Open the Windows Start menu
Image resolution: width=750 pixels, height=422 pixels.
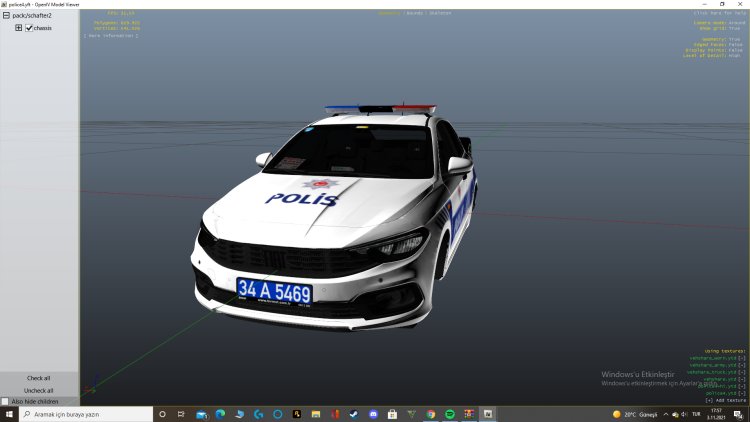coord(8,414)
